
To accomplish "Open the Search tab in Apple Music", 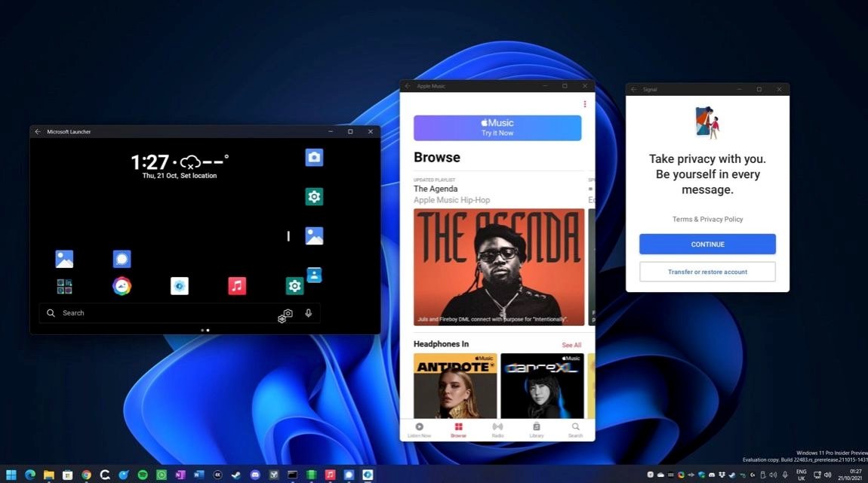I will pyautogui.click(x=576, y=430).
